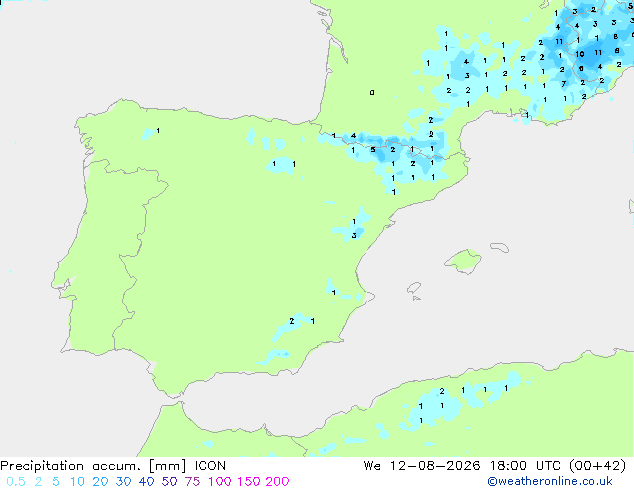Click the 2 mm value in the color legend
Viewport: 634px width, 490px height.
pos(38,482)
